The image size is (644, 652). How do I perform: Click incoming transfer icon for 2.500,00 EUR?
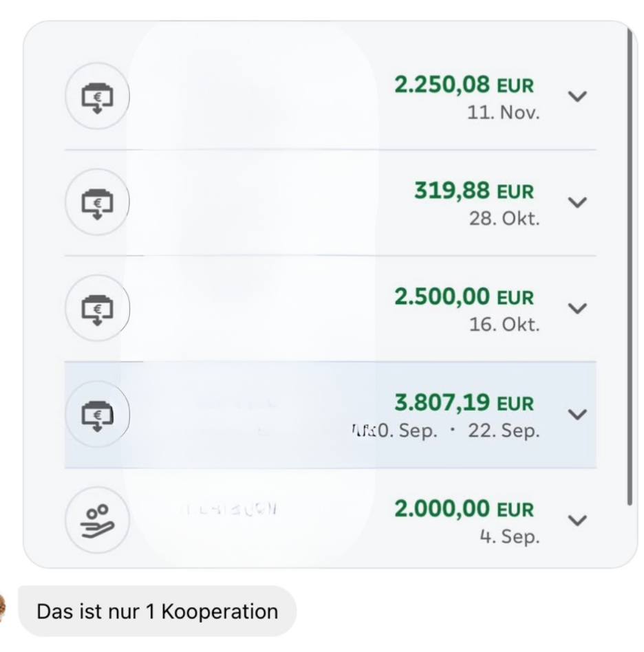point(97,308)
